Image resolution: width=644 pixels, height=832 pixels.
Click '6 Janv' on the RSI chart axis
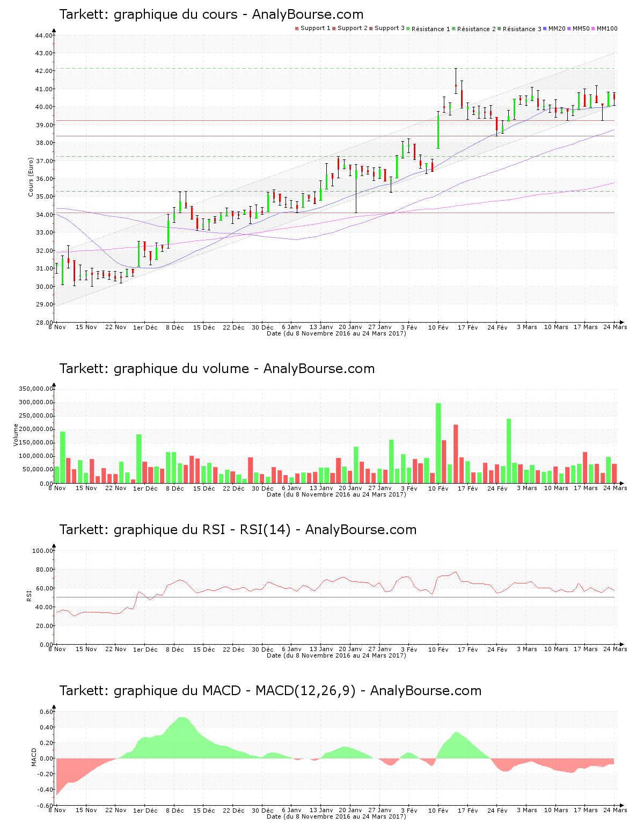(x=292, y=649)
